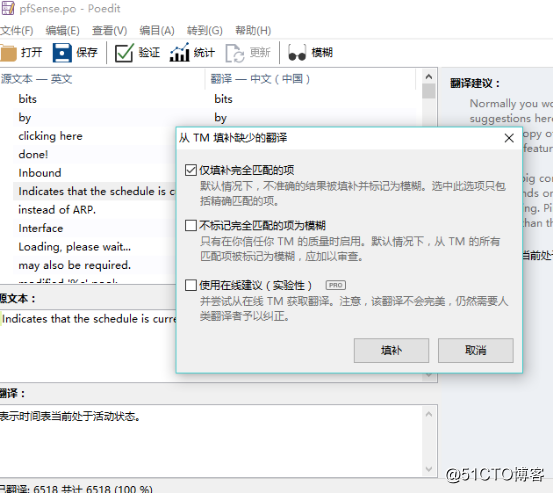Click the Save floppy disk icon

62,53
